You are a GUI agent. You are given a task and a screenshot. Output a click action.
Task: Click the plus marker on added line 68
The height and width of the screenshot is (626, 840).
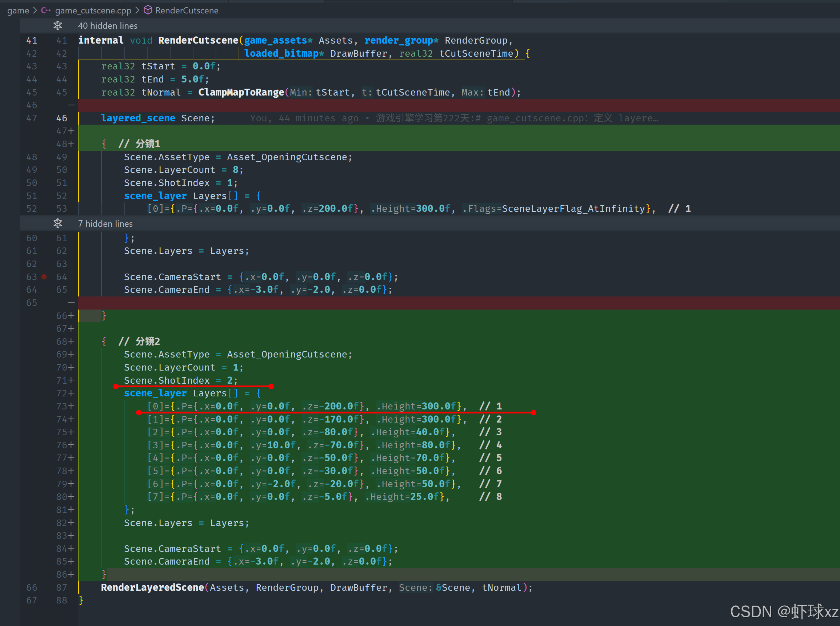71,342
